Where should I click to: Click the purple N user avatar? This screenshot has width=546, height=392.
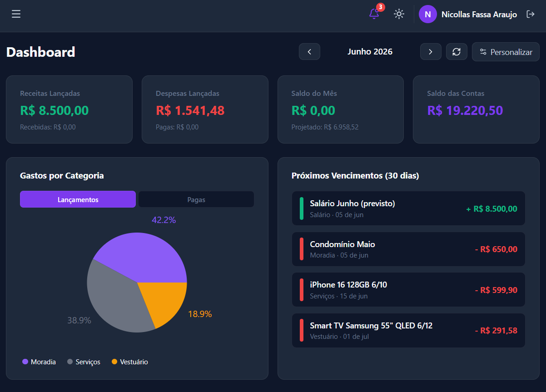coord(427,14)
